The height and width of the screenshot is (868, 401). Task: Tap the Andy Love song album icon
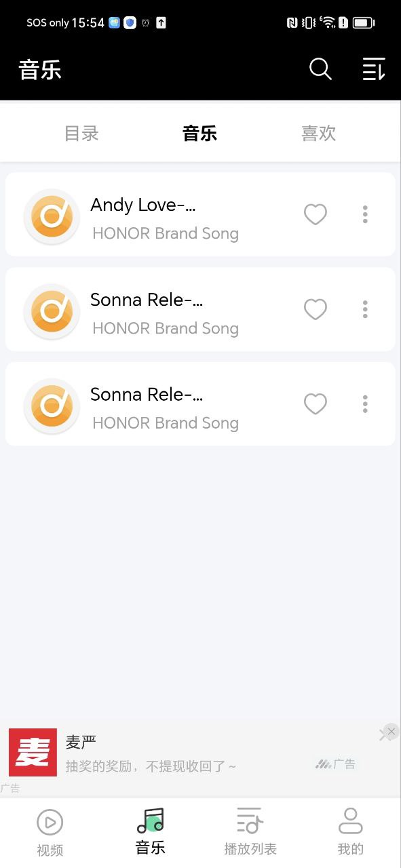(x=52, y=216)
